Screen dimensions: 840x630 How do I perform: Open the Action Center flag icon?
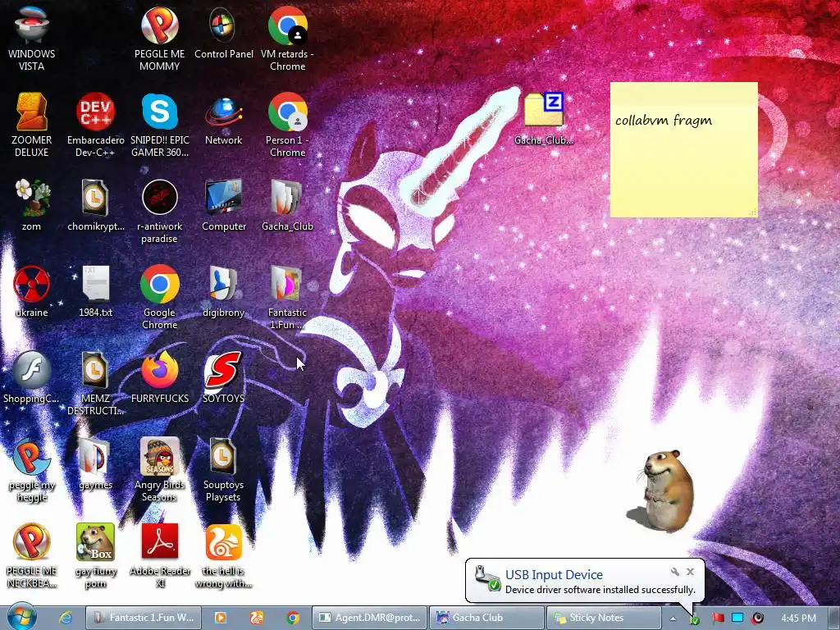718,619
